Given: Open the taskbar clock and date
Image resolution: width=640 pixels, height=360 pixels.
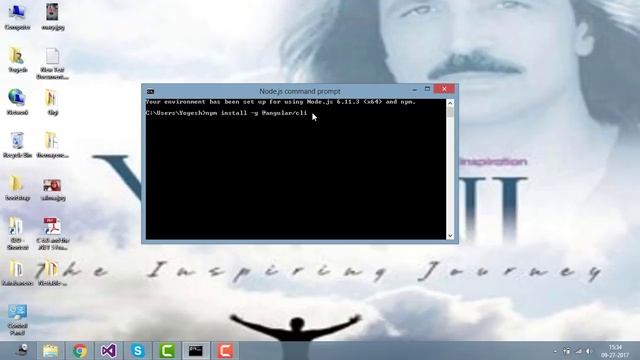Looking at the screenshot, I should [x=615, y=351].
